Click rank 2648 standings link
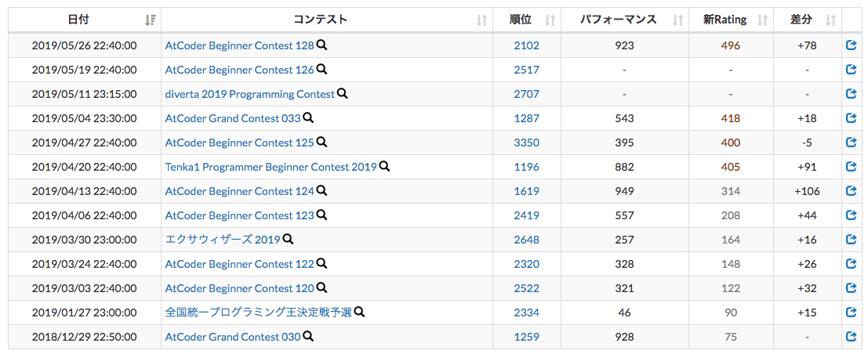This screenshot has height=354, width=868. (x=526, y=240)
